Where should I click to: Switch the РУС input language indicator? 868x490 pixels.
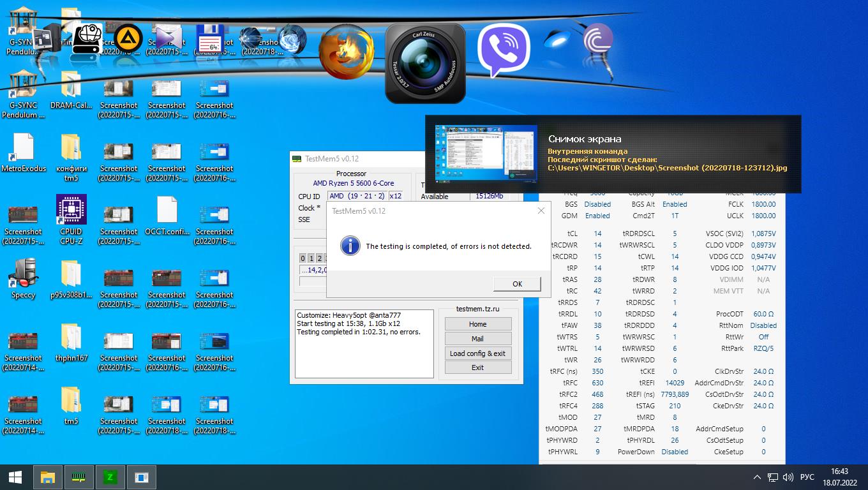click(x=807, y=477)
